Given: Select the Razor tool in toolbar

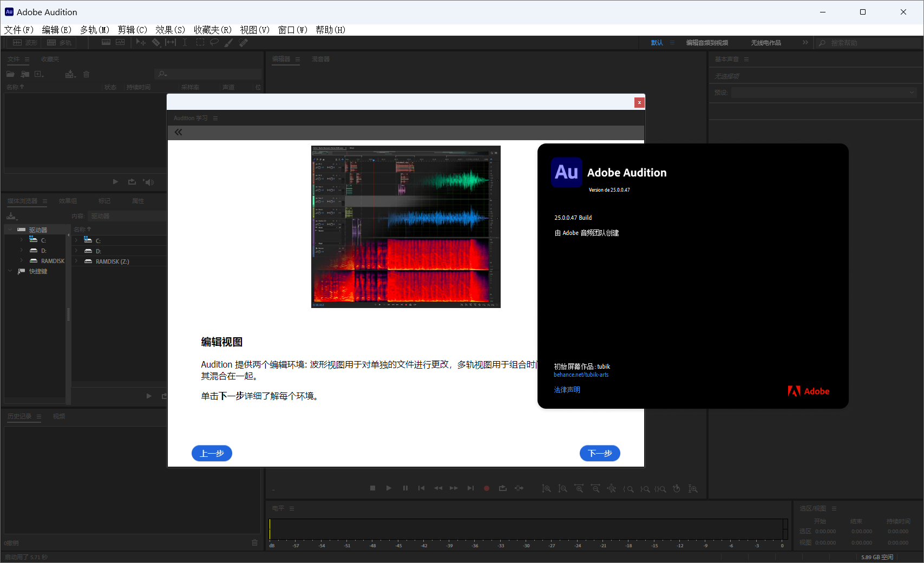Looking at the screenshot, I should tap(156, 42).
